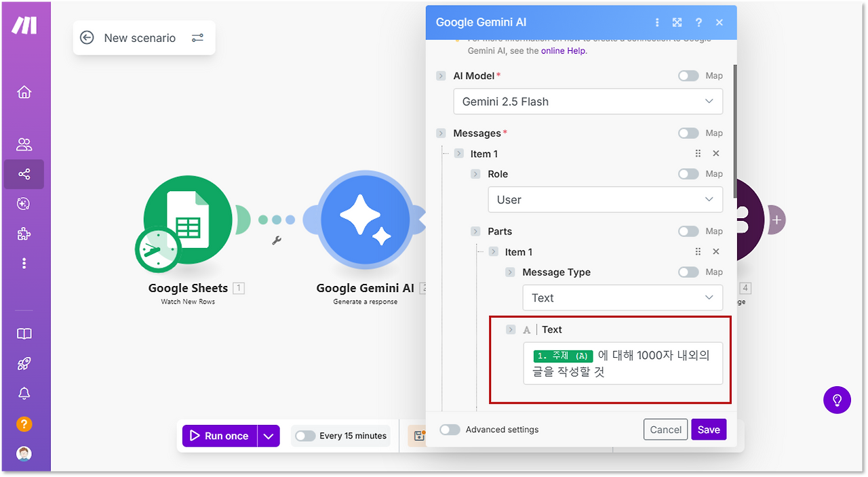Remove Parts Item 1 with X
The width and height of the screenshot is (868, 477).
click(716, 252)
